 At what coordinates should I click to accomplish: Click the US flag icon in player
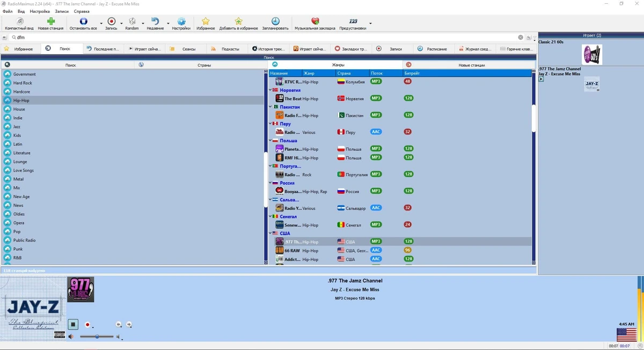click(x=626, y=334)
